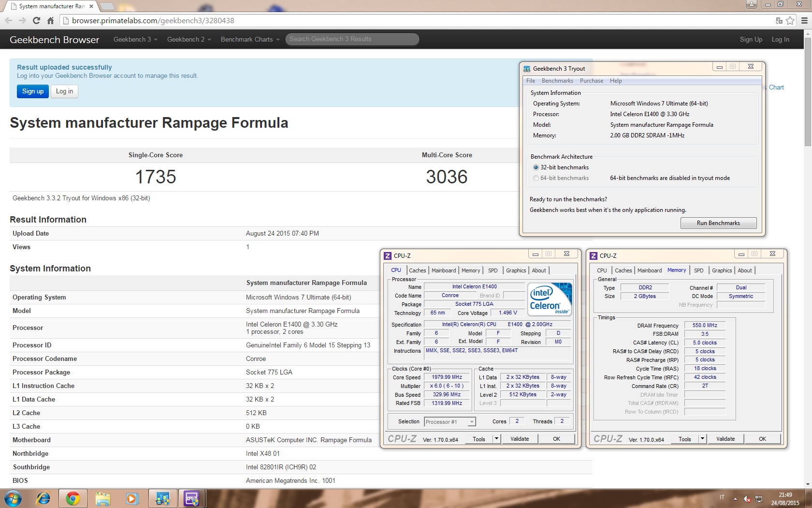Click the page vertical scrollbar thumb
812x508 pixels.
pyautogui.click(x=808, y=91)
